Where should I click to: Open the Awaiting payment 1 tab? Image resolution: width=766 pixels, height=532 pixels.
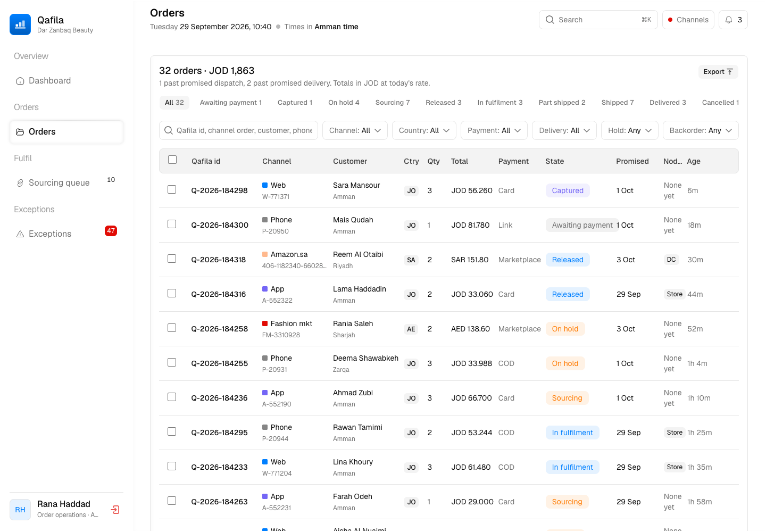[x=231, y=103]
